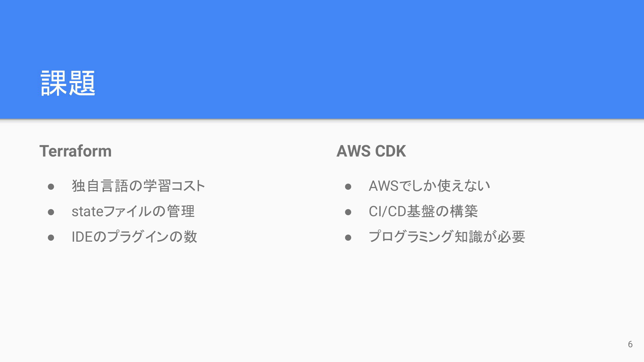Click slide page number 6
Screen dimensions: 644x362
[x=630, y=344]
